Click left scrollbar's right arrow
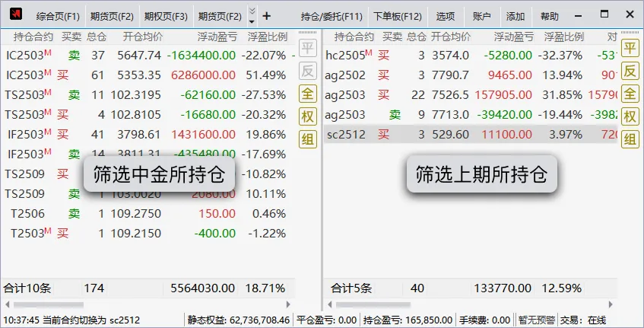The height and width of the screenshot is (328, 644). point(288,304)
